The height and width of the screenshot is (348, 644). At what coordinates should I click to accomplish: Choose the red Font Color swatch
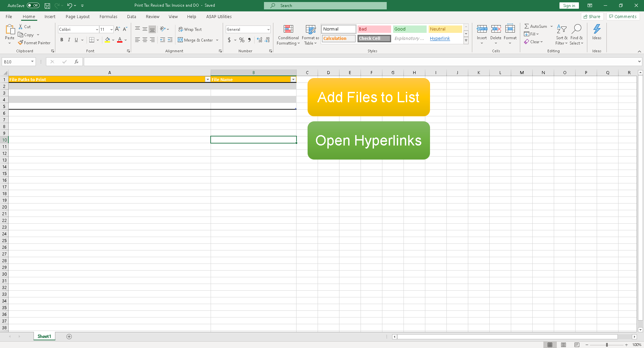point(120,40)
